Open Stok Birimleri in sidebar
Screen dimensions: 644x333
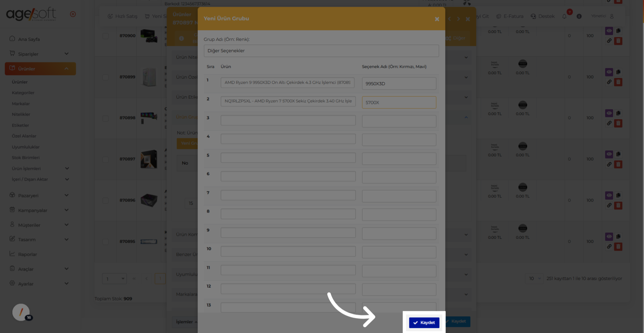pyautogui.click(x=26, y=158)
